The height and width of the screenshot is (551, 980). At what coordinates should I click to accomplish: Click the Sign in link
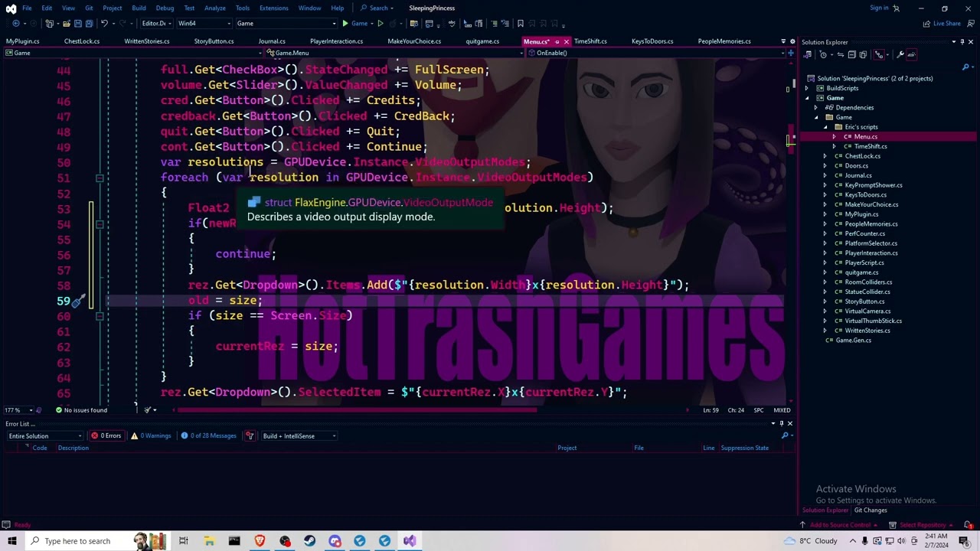[879, 8]
